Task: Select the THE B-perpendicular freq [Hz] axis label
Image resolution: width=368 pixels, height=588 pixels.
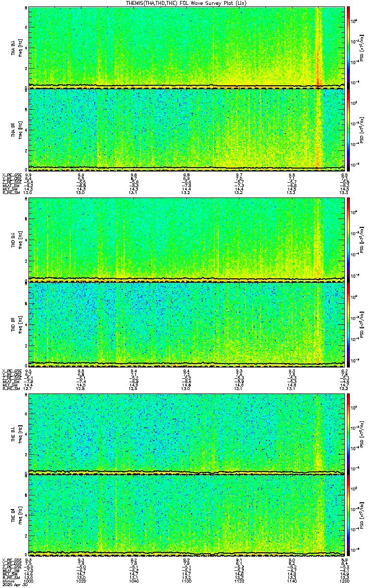Action: click(21, 433)
